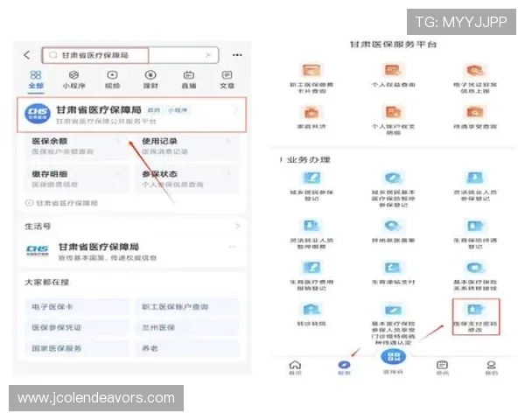The image size is (525, 420).
Task: Open 医保余额 quick link
Action: click(76, 146)
